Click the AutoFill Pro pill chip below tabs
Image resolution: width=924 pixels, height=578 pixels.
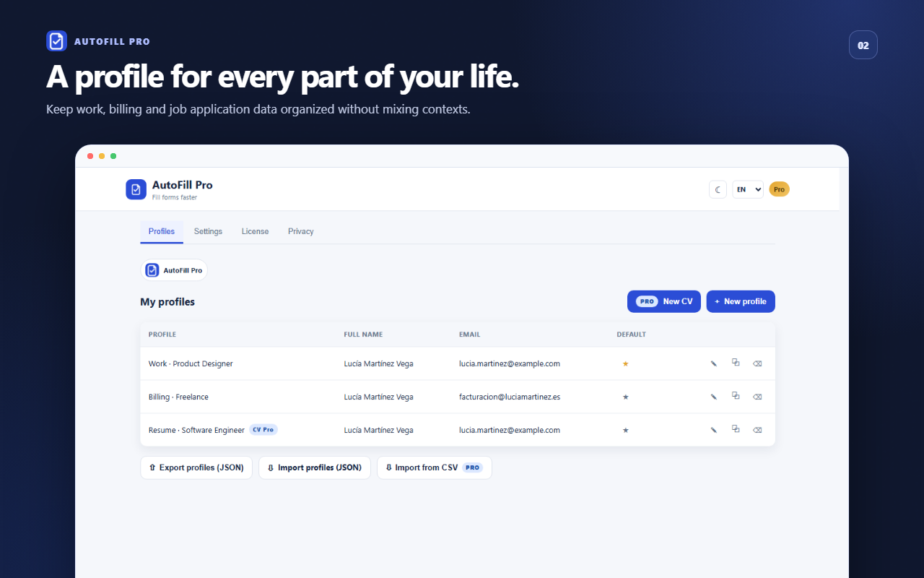coord(174,270)
